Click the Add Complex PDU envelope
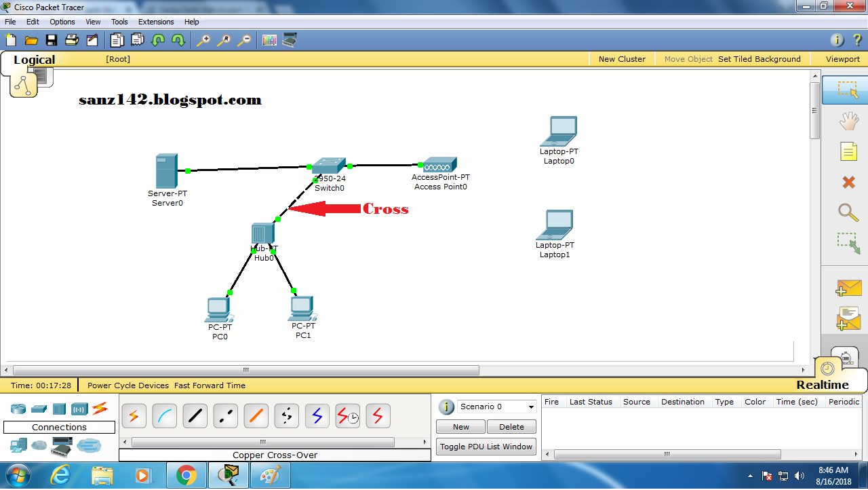This screenshot has width=868, height=490. pyautogui.click(x=848, y=319)
